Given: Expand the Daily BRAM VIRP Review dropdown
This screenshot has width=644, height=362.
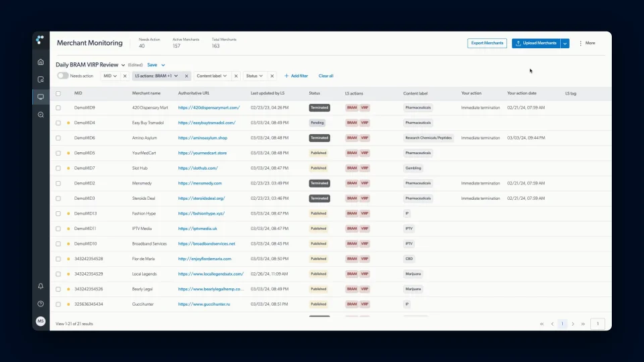Looking at the screenshot, I should [123, 65].
